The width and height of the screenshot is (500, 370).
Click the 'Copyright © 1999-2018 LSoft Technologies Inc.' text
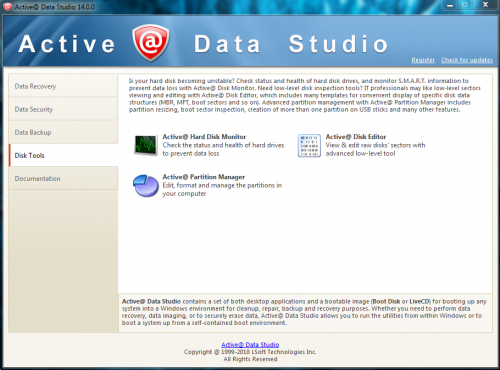(250, 352)
